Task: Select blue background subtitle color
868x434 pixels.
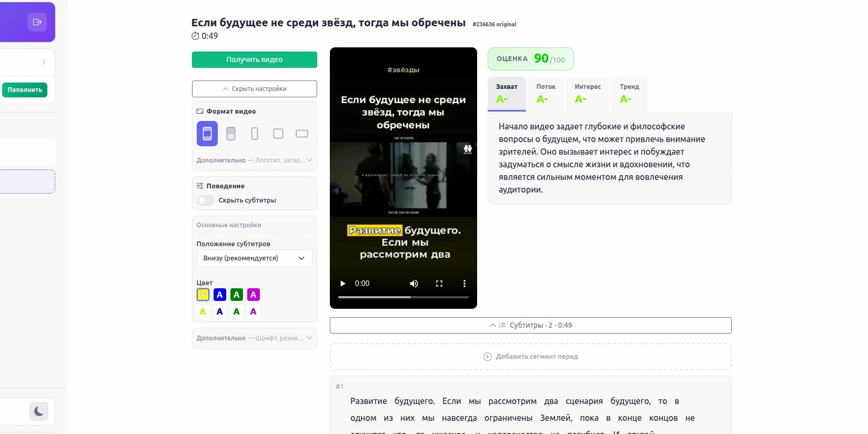Action: tap(220, 295)
